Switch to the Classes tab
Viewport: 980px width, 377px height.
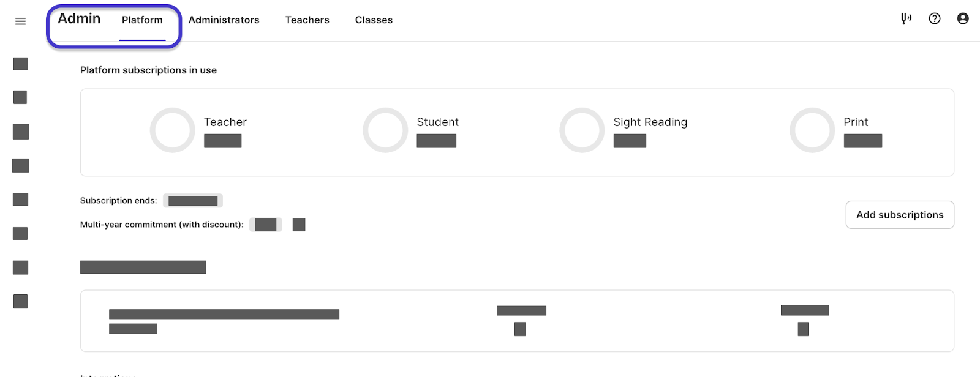[374, 20]
